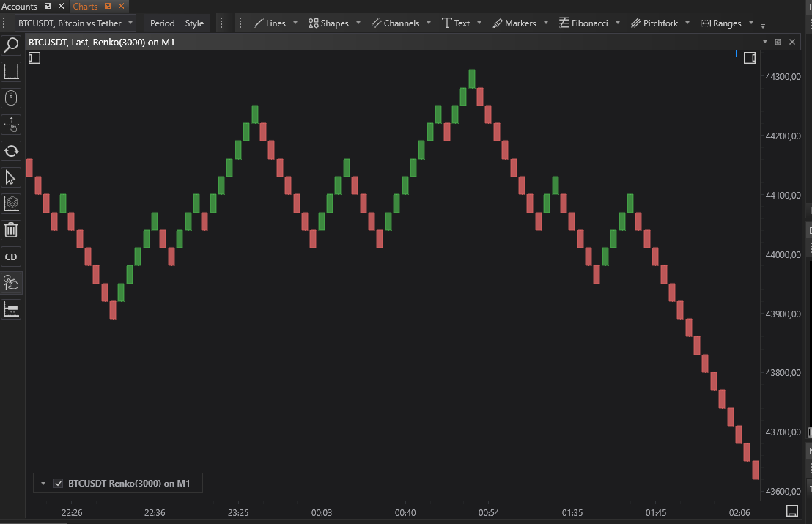
Task: Expand the Shapes dropdown arrow
Action: [x=358, y=23]
